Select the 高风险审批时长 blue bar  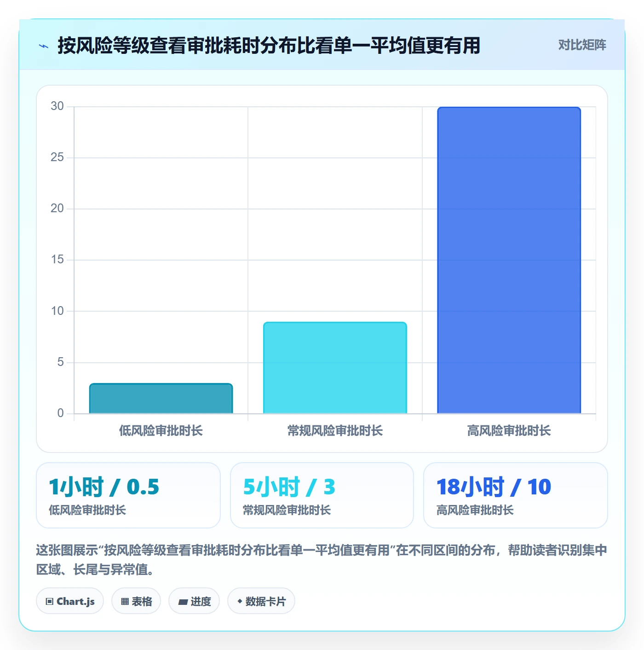point(509,260)
